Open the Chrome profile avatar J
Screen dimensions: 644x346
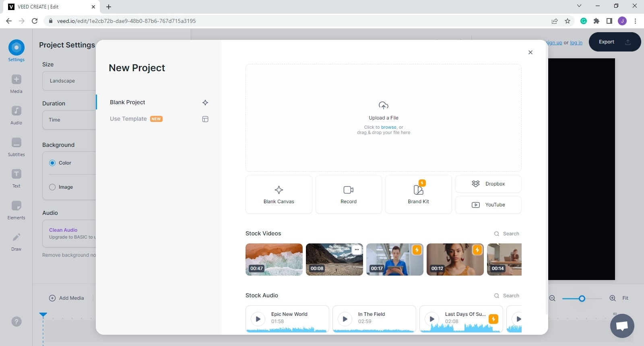tap(622, 21)
